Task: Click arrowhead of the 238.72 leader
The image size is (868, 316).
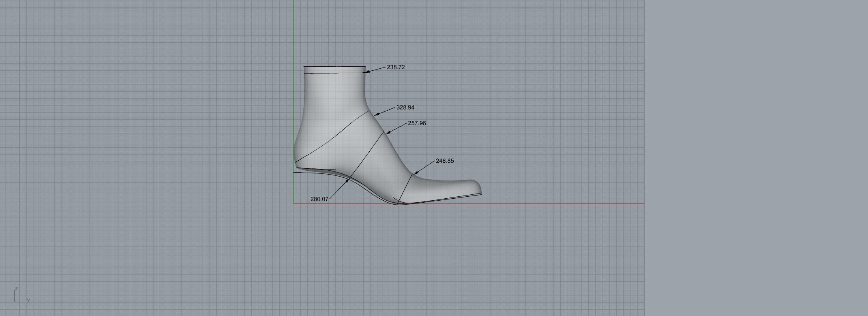Action: (367, 72)
